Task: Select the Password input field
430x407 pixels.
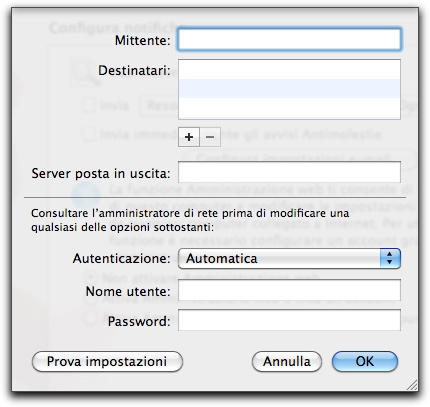Action: pyautogui.click(x=289, y=320)
